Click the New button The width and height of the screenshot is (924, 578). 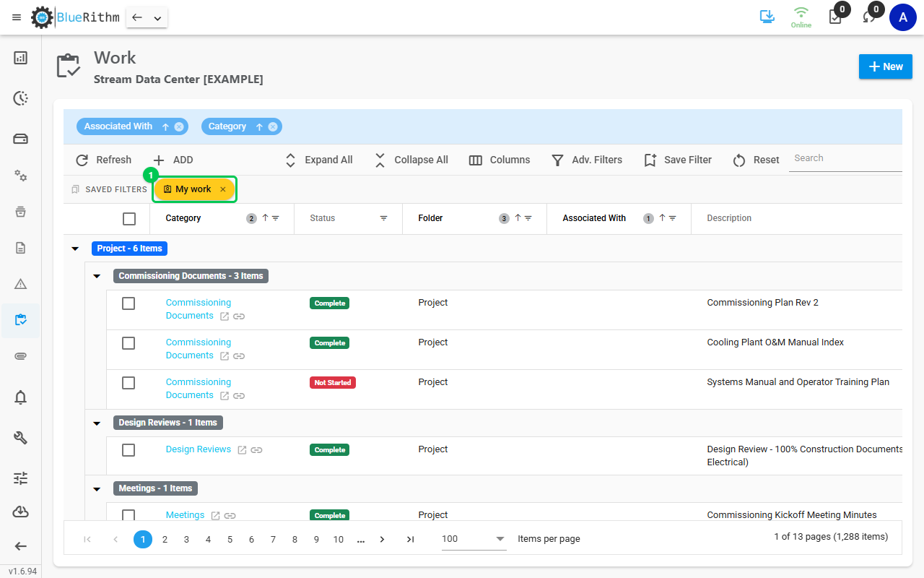pyautogui.click(x=886, y=66)
